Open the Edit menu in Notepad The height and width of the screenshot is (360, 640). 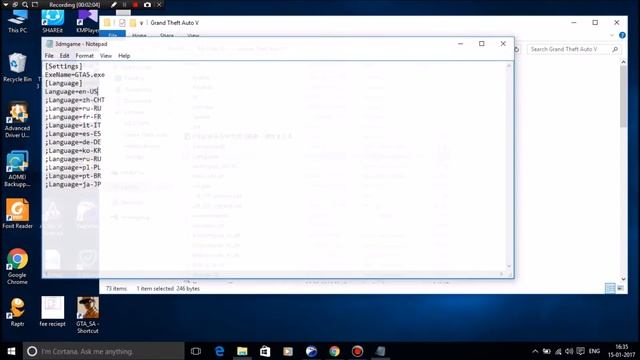point(64,56)
